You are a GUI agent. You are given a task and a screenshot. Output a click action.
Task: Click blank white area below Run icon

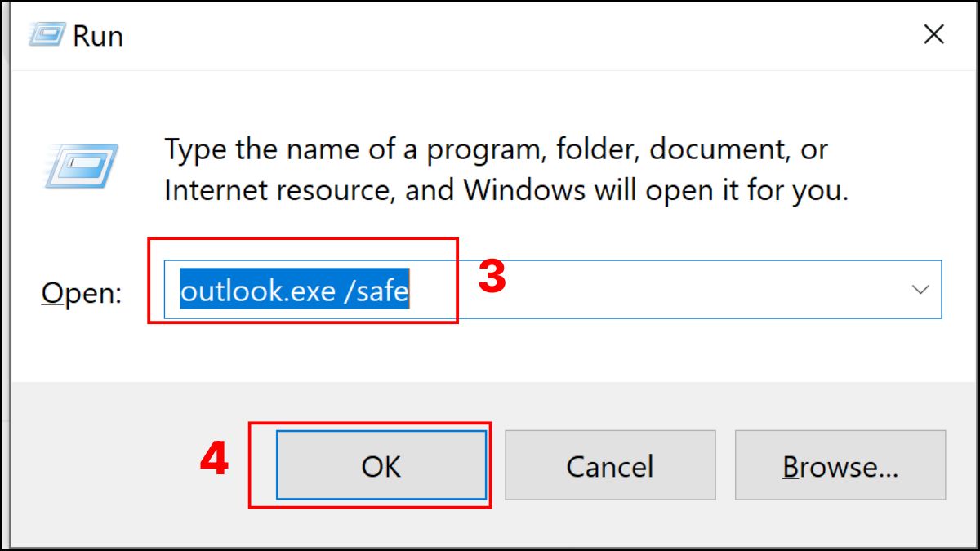[x=82, y=237]
